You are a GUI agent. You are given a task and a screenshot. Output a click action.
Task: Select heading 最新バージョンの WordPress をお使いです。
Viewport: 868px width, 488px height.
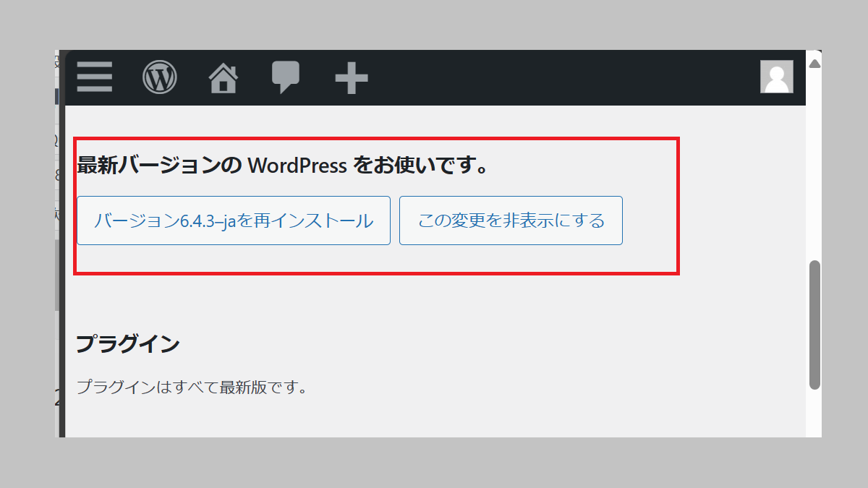point(281,166)
